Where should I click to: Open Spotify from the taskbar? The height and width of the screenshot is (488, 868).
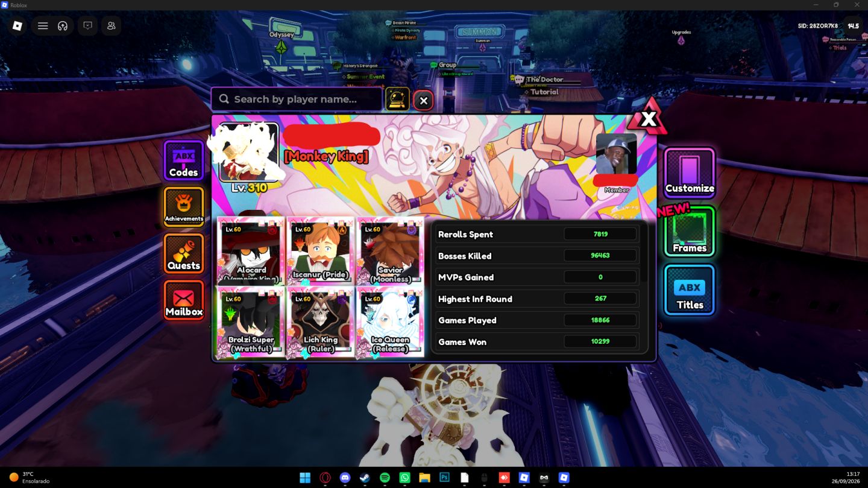(385, 478)
